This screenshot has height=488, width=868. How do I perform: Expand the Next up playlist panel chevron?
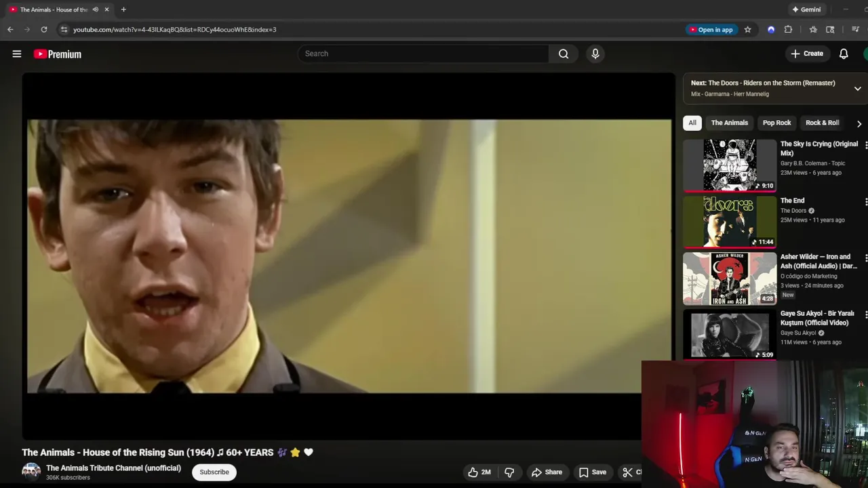click(857, 89)
